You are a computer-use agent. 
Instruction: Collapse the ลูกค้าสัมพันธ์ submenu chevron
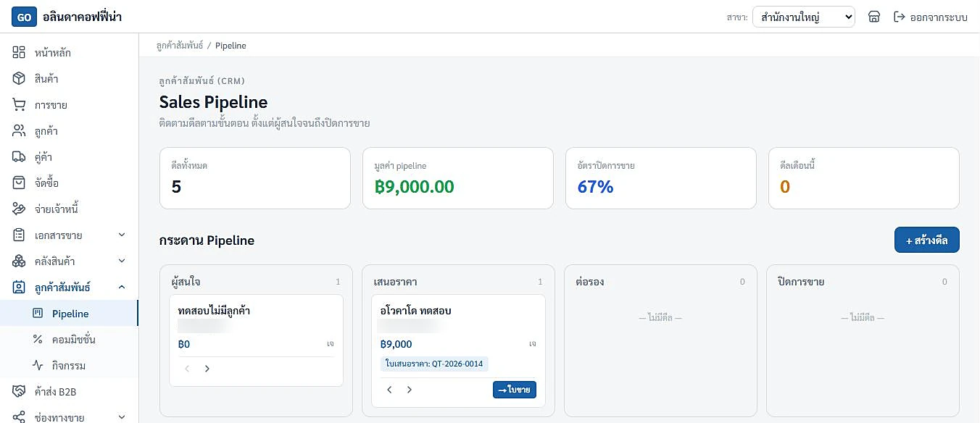[x=122, y=288]
